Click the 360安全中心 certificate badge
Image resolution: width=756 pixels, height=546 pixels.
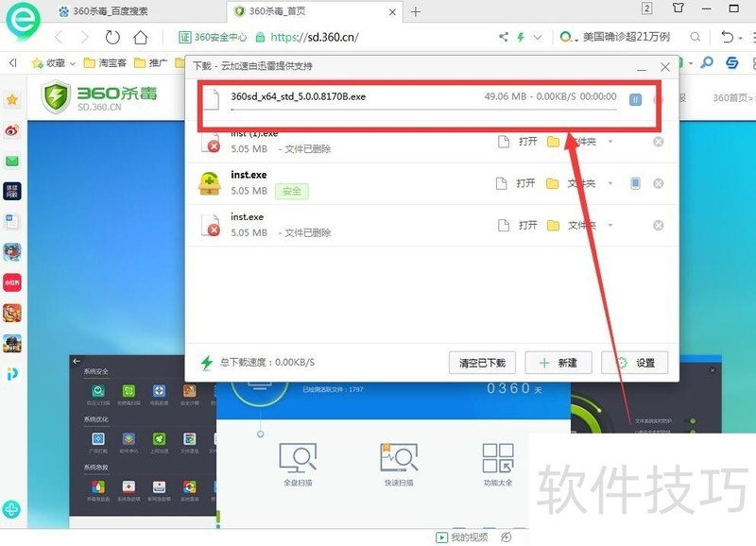tap(213, 37)
